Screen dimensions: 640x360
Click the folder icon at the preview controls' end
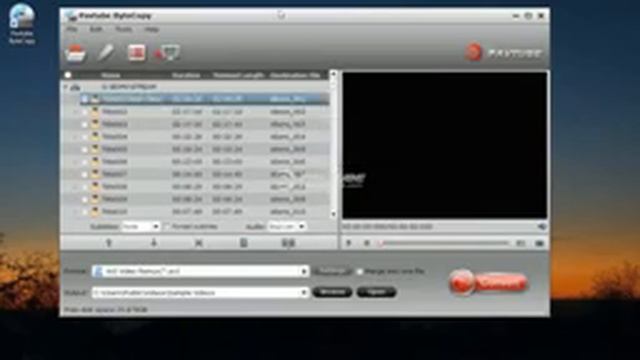[539, 243]
